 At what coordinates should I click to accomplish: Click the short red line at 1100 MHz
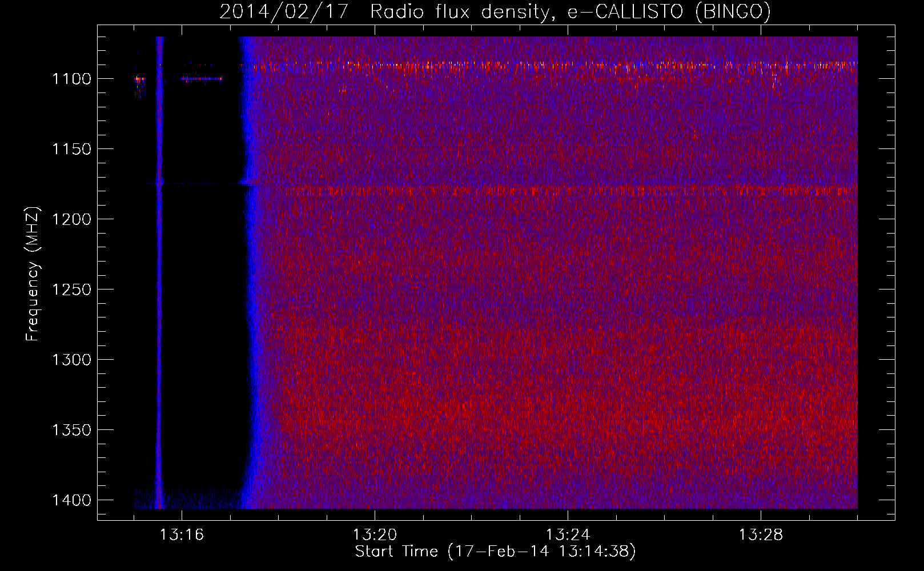tap(202, 79)
